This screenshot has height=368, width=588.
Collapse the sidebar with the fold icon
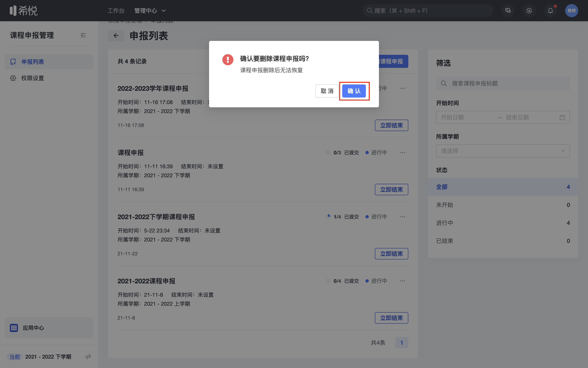[83, 35]
